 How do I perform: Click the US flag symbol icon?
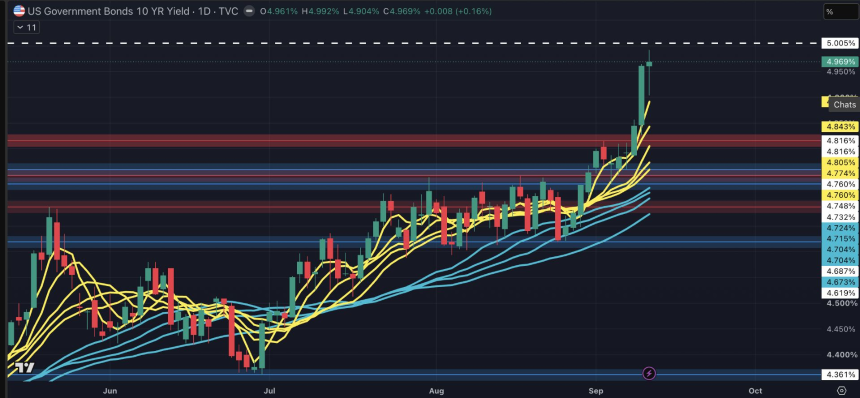(x=19, y=10)
